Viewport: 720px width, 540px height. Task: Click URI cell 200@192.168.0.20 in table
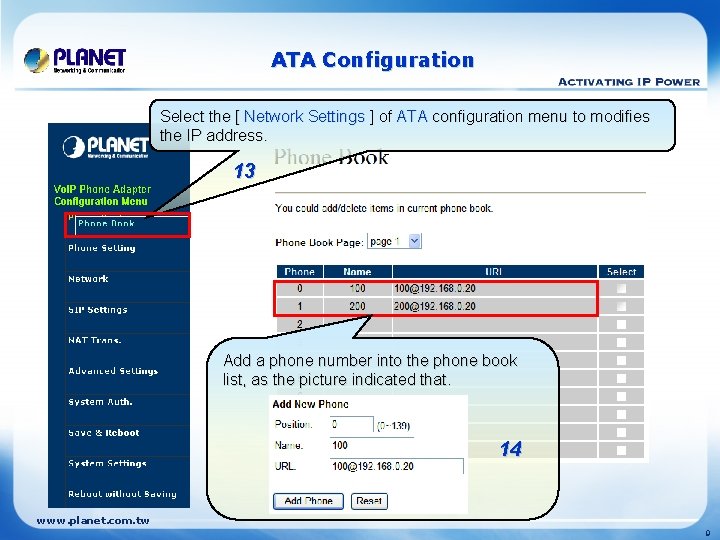495,306
